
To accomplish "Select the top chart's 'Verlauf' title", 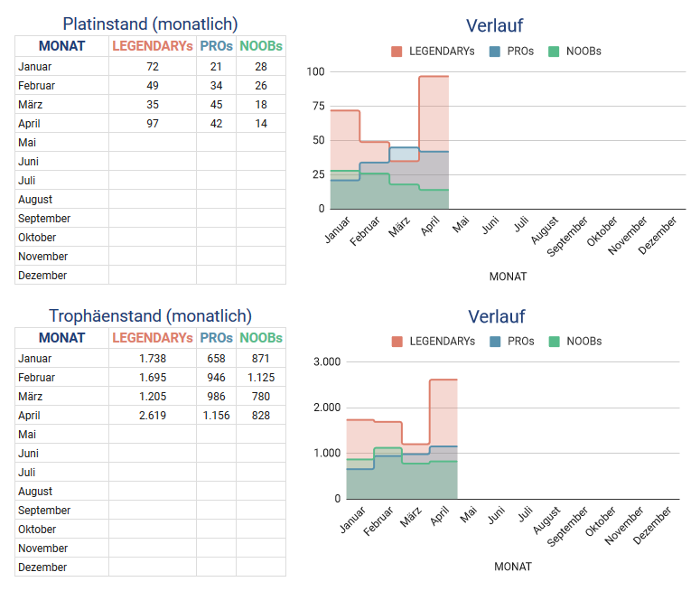I will point(494,25).
